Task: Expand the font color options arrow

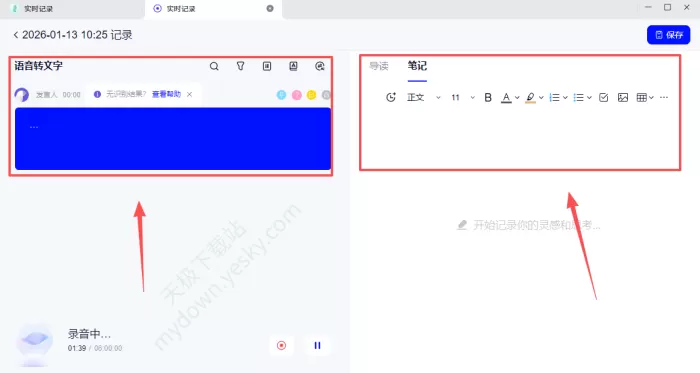Action: pyautogui.click(x=517, y=97)
